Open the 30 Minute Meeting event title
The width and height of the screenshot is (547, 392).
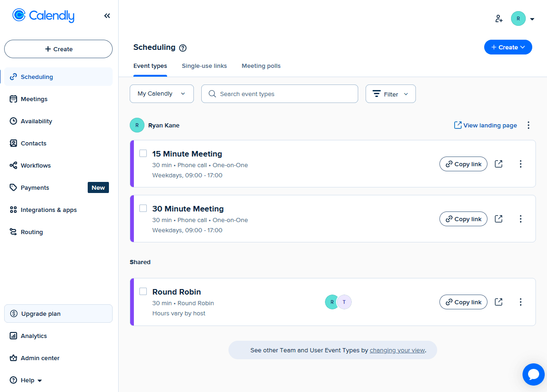[188, 209]
